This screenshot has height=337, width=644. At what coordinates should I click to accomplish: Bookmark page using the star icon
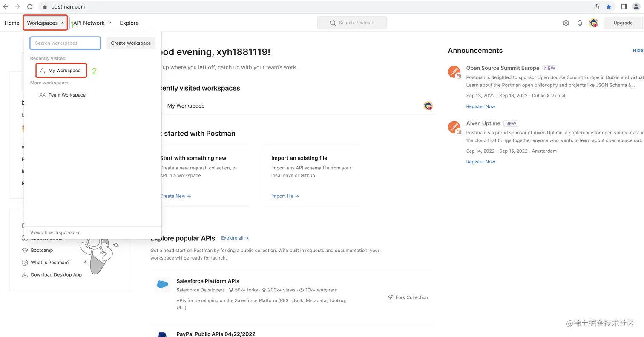point(609,6)
